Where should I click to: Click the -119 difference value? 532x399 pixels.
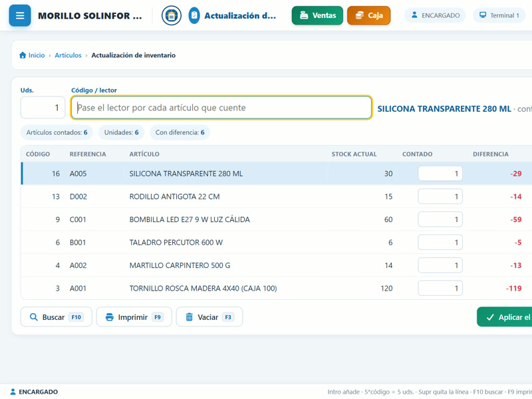coord(513,289)
